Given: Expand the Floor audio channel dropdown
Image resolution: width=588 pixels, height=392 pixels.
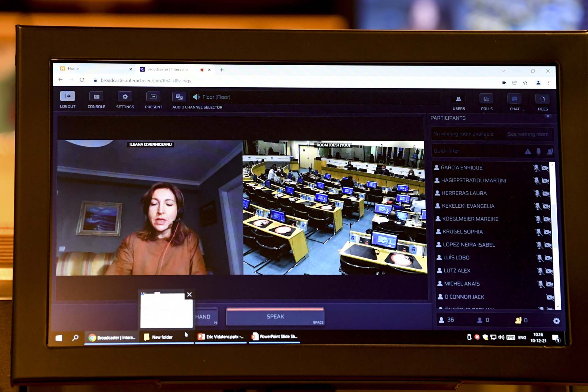Looking at the screenshot, I should point(216,97).
